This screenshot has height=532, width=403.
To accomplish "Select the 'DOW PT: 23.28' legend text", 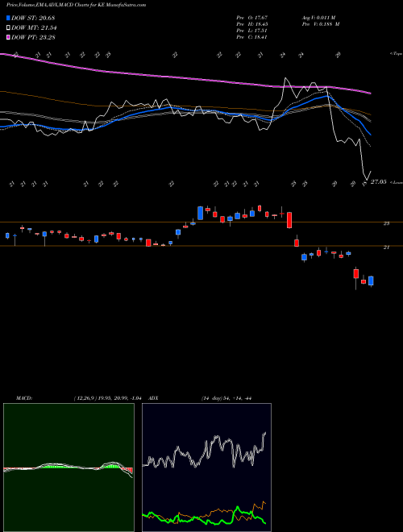I will pyautogui.click(x=33, y=37).
